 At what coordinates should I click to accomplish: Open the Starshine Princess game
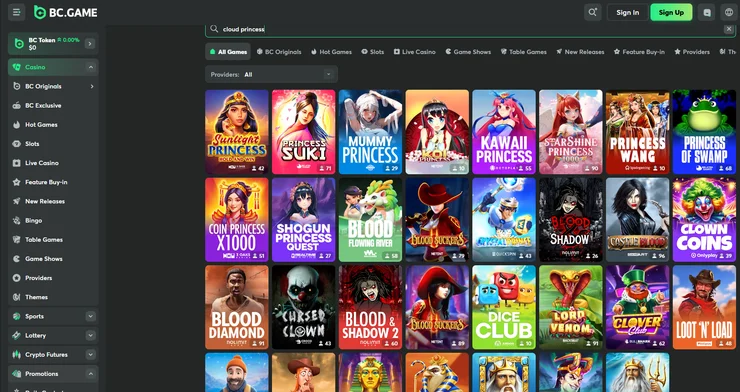(x=571, y=132)
